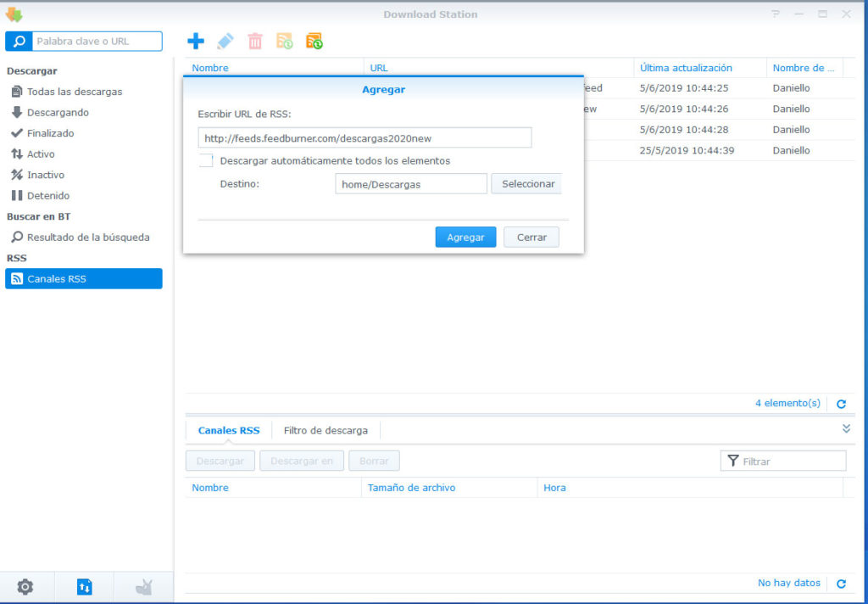868x604 pixels.
Task: Select the row dated 5/6/2019 10:44:28
Action: tap(720, 130)
